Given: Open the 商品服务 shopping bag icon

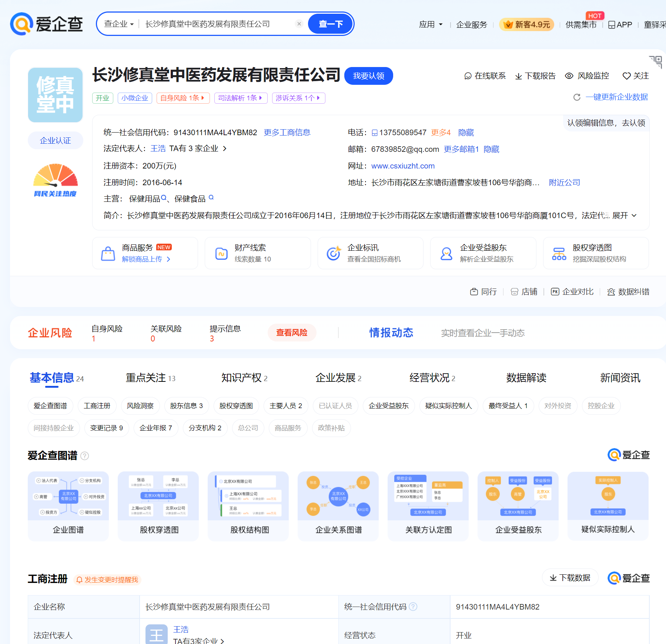Looking at the screenshot, I should [x=107, y=253].
